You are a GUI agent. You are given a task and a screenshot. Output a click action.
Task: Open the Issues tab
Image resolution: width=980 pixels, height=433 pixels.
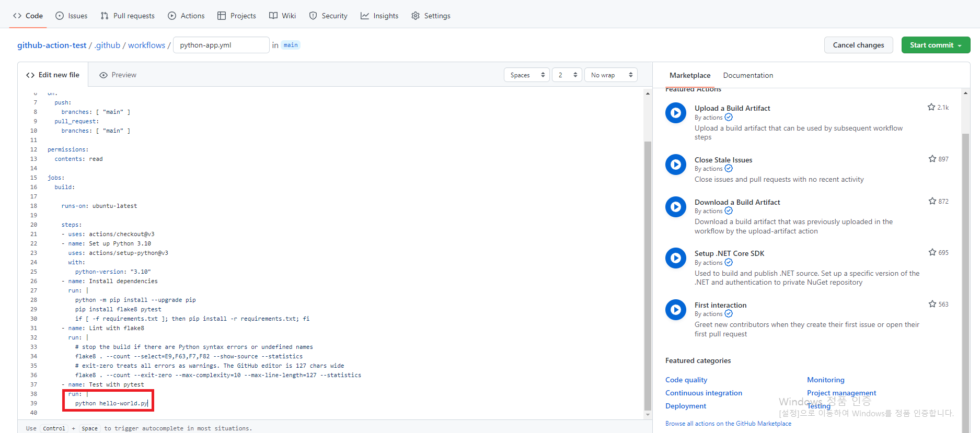point(72,16)
